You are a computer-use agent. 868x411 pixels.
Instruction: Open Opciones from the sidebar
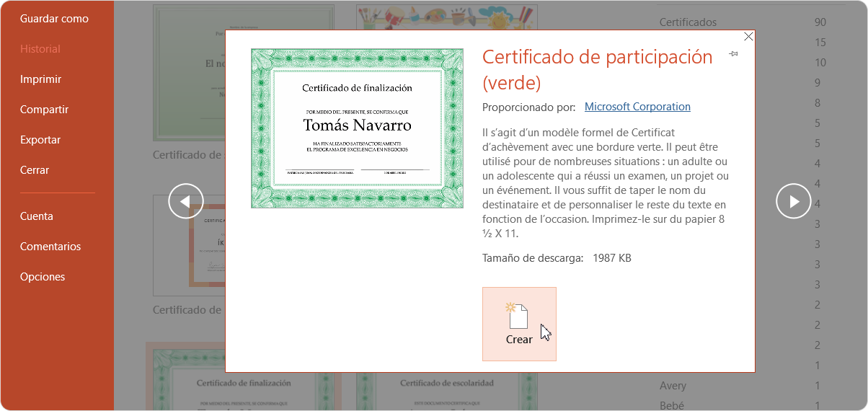43,277
